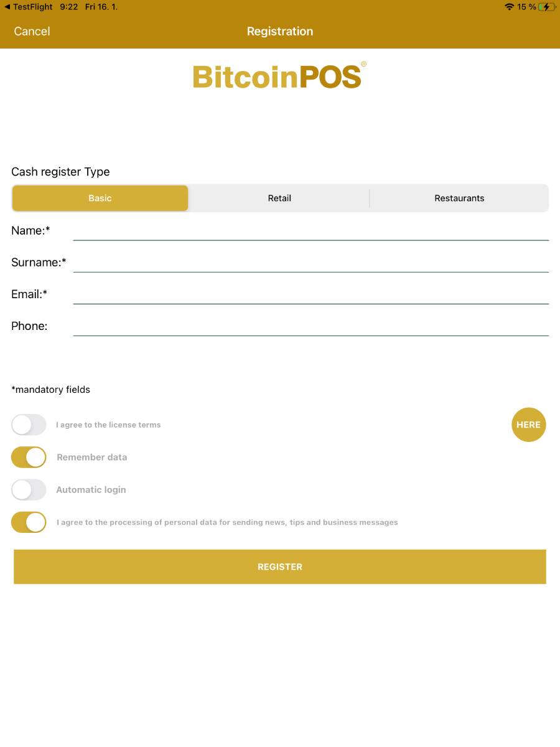Disable consent for sending news and business messages
The width and height of the screenshot is (560, 747).
click(x=29, y=522)
